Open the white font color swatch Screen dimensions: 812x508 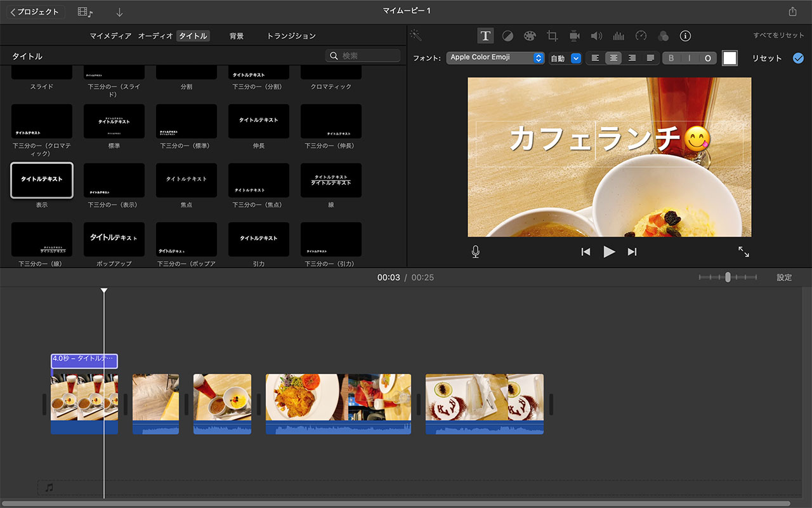pyautogui.click(x=730, y=58)
